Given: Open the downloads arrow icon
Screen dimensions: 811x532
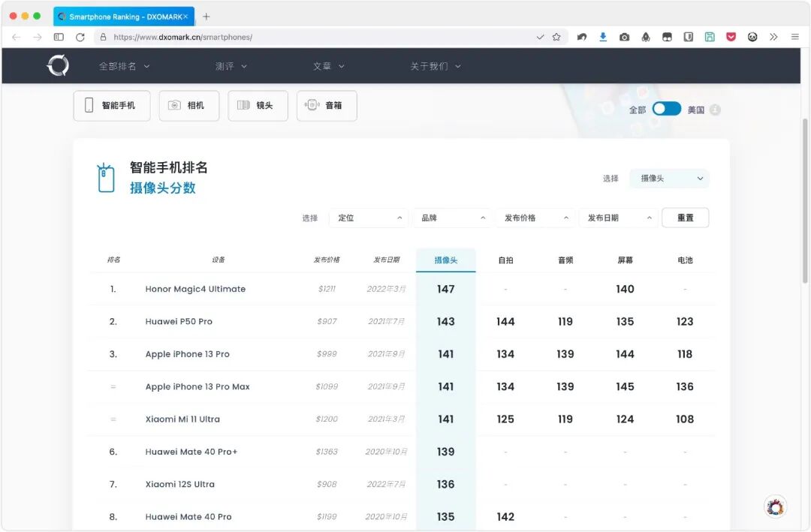Looking at the screenshot, I should coord(603,38).
